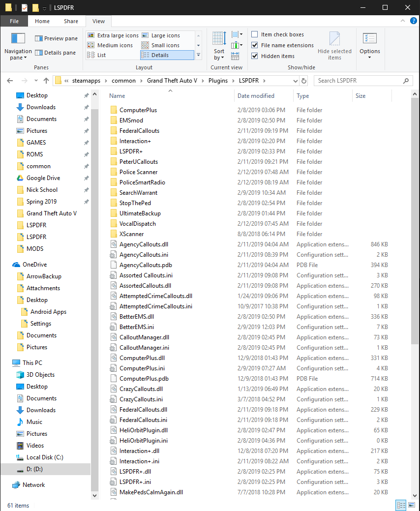Screen dimensions: 420x511
Task: Select the XScanner folder icon
Action: (114, 234)
